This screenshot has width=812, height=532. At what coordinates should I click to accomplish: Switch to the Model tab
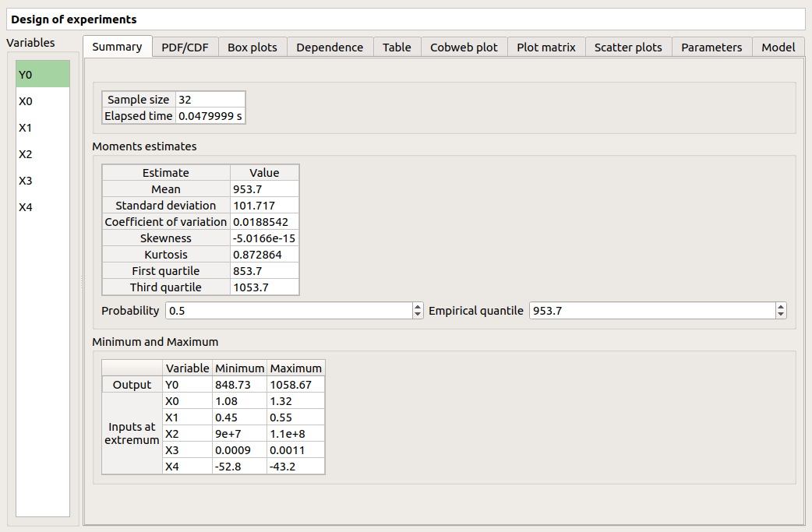click(x=778, y=48)
